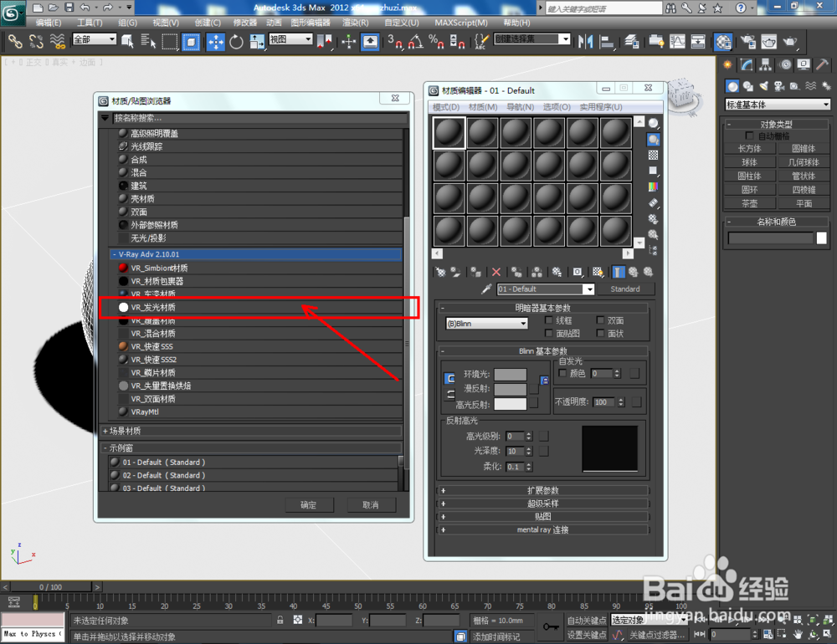Click 取消 button in material browser
The height and width of the screenshot is (644, 837).
(x=371, y=504)
